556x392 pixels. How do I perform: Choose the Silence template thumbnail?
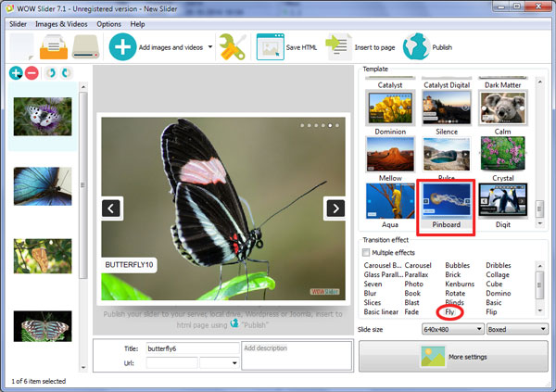point(447,107)
